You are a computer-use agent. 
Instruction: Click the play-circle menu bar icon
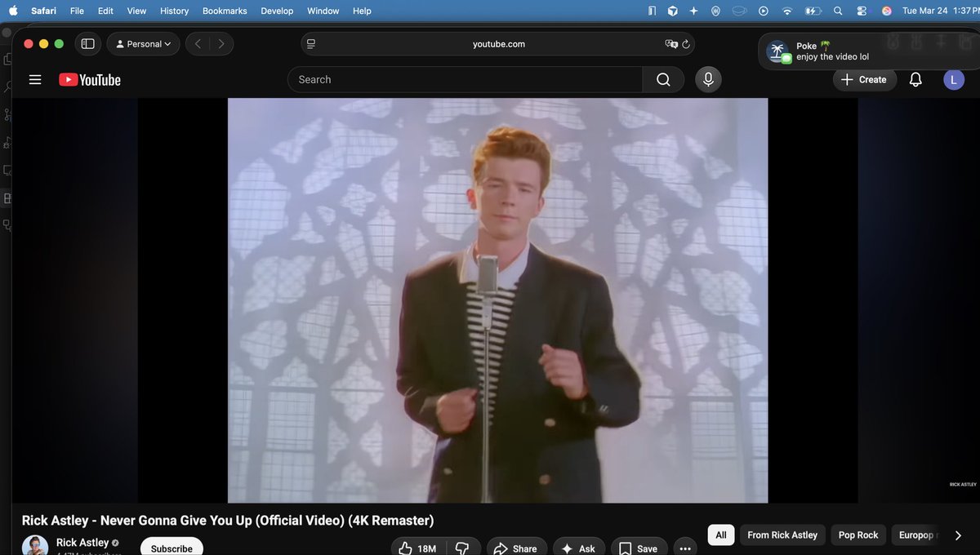click(764, 11)
